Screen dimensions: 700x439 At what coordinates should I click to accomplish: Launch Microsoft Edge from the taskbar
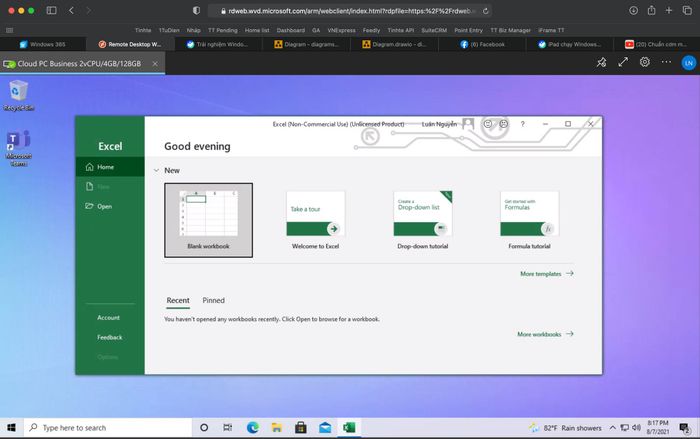pos(253,428)
